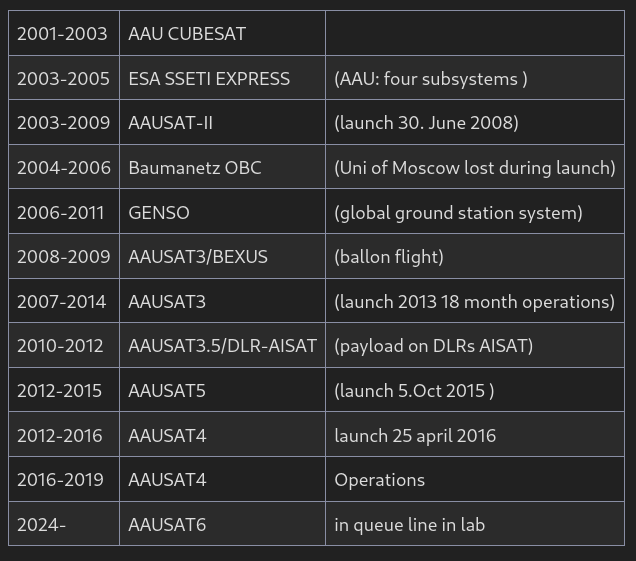Click the Baumanetz OBC cell

pos(195,168)
